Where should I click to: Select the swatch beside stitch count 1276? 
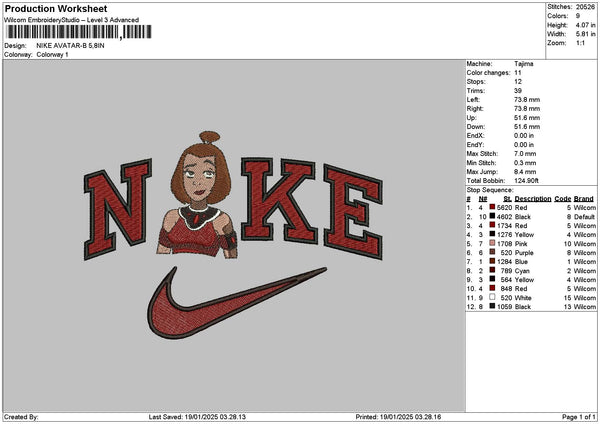492,235
